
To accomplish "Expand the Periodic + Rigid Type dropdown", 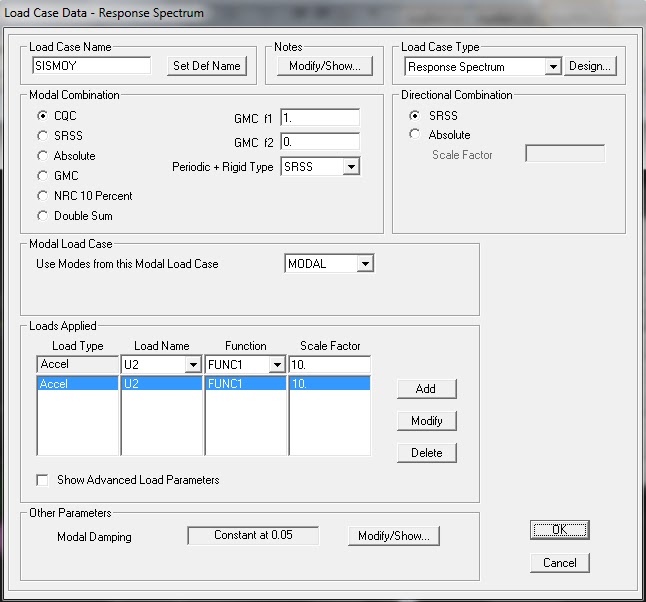I will pos(351,167).
